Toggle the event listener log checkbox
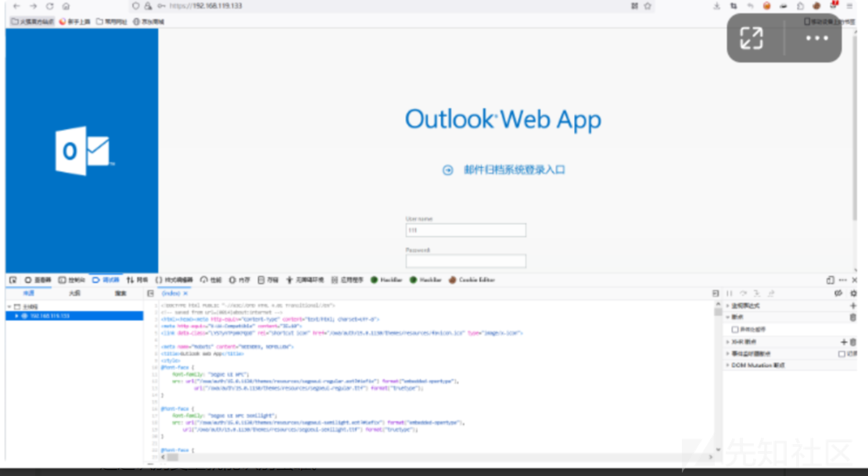 click(842, 354)
